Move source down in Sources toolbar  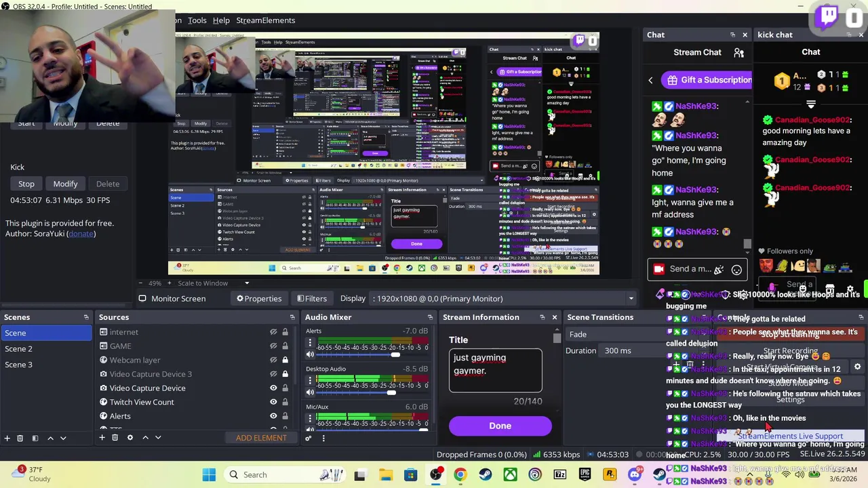(158, 438)
